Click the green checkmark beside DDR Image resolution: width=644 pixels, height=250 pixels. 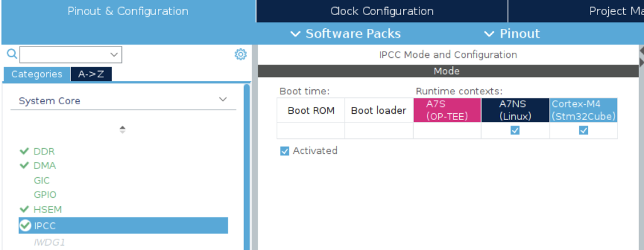tap(25, 151)
